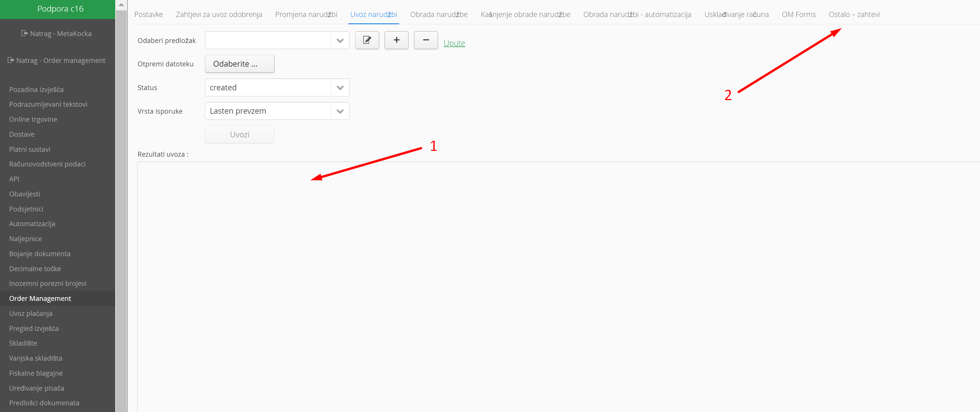Expand the Odaberi predložak dropdown
The width and height of the screenshot is (980, 412).
(x=340, y=41)
